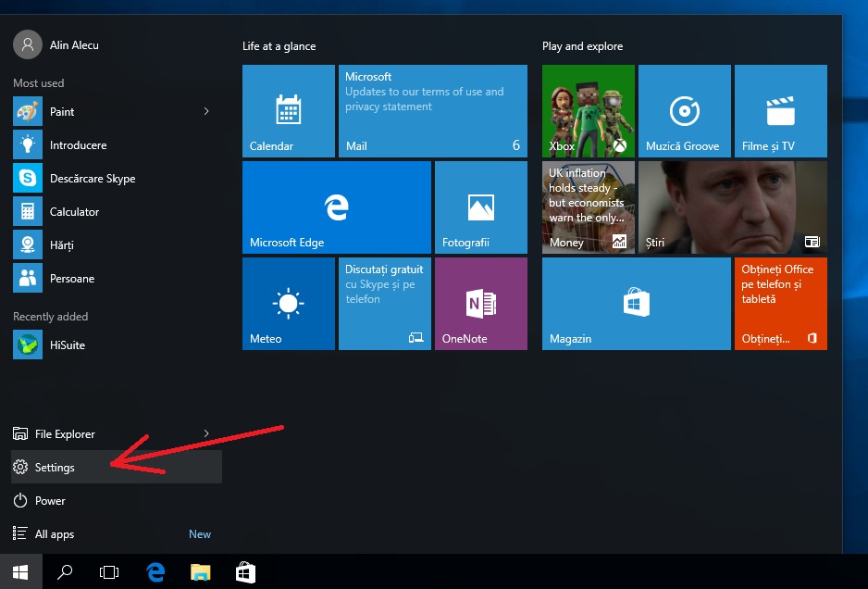Viewport: 868px width, 589px height.
Task: Click the Settings gear icon
Action: pyautogui.click(x=20, y=467)
